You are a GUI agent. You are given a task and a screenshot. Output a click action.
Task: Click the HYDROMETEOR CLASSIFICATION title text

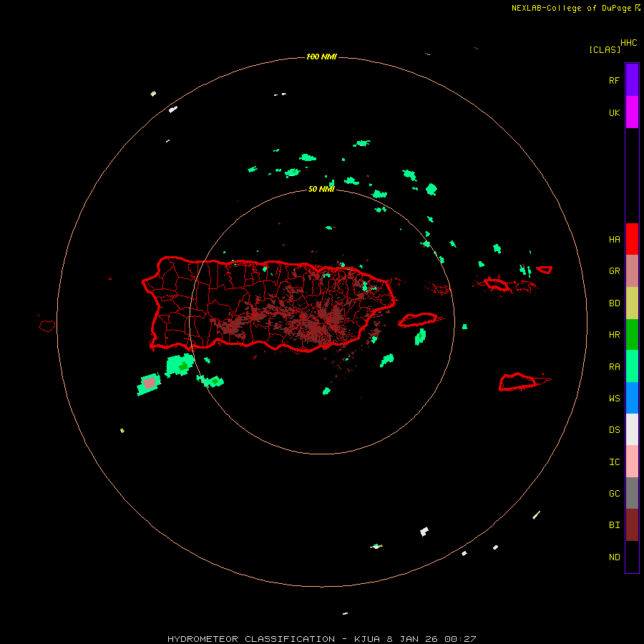[251, 639]
